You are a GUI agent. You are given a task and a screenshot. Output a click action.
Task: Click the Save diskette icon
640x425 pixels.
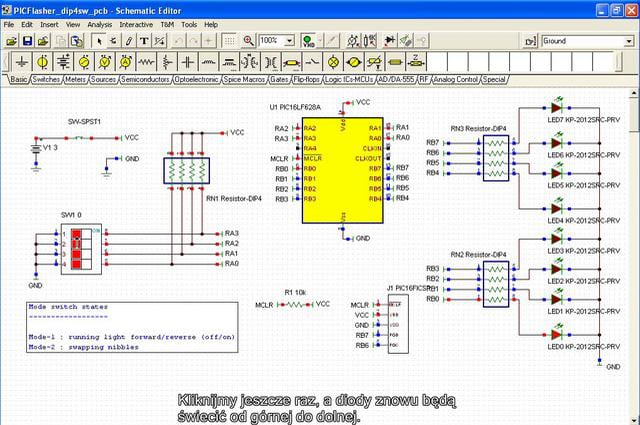[28, 41]
